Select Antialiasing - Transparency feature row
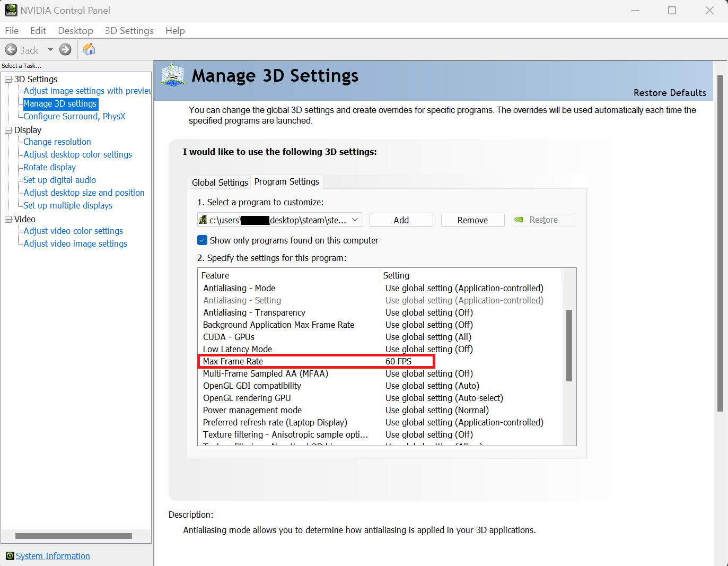This screenshot has width=728, height=566. 380,312
